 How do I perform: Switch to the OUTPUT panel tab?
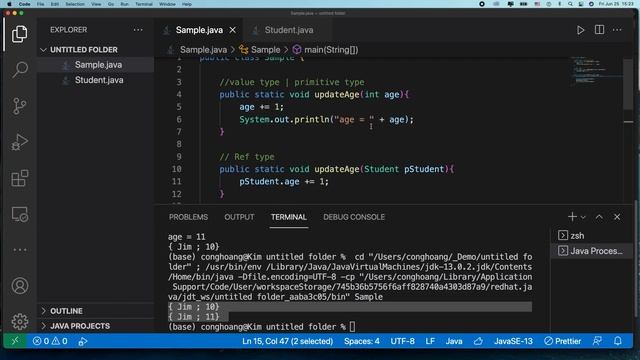click(239, 217)
